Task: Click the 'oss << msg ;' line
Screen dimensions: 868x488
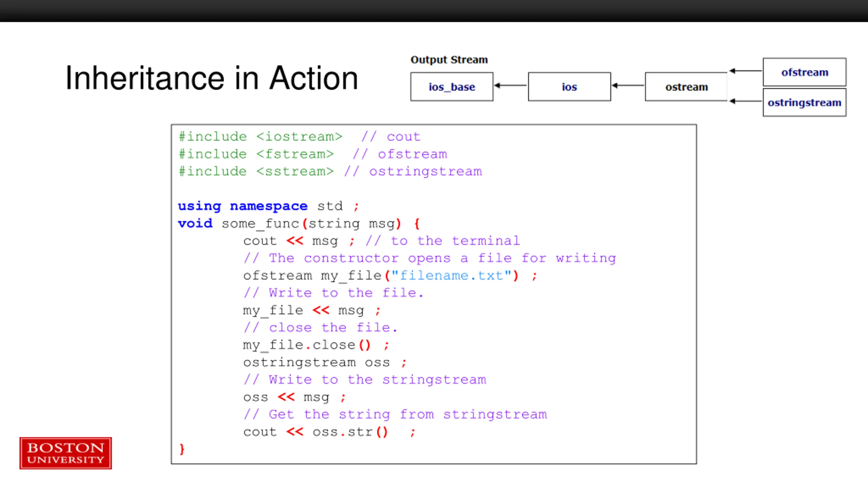Action: 294,397
